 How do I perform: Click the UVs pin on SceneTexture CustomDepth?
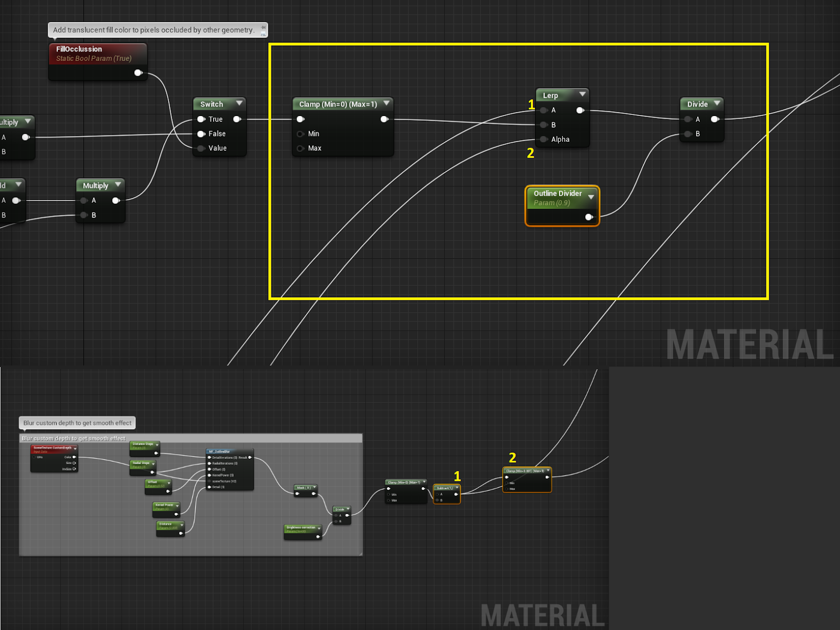click(x=34, y=457)
